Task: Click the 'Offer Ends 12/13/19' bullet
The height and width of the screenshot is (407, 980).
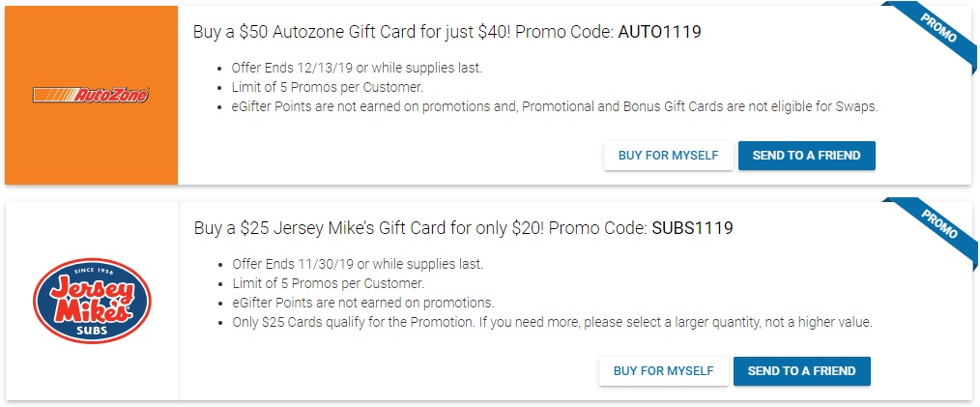Action: coord(357,68)
